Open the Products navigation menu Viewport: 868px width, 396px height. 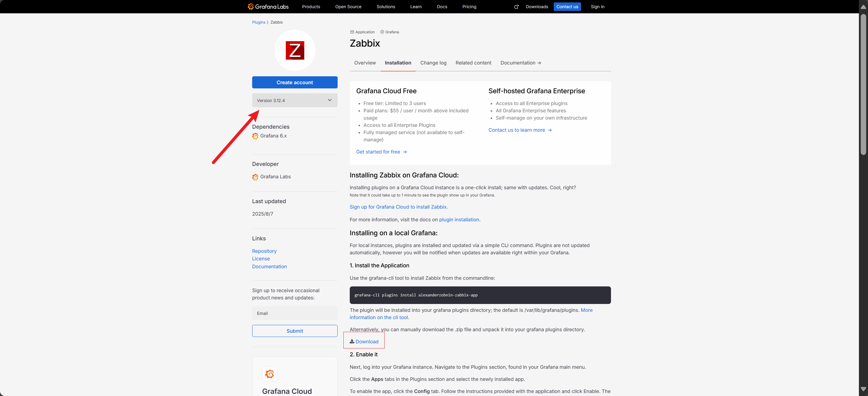tap(311, 7)
